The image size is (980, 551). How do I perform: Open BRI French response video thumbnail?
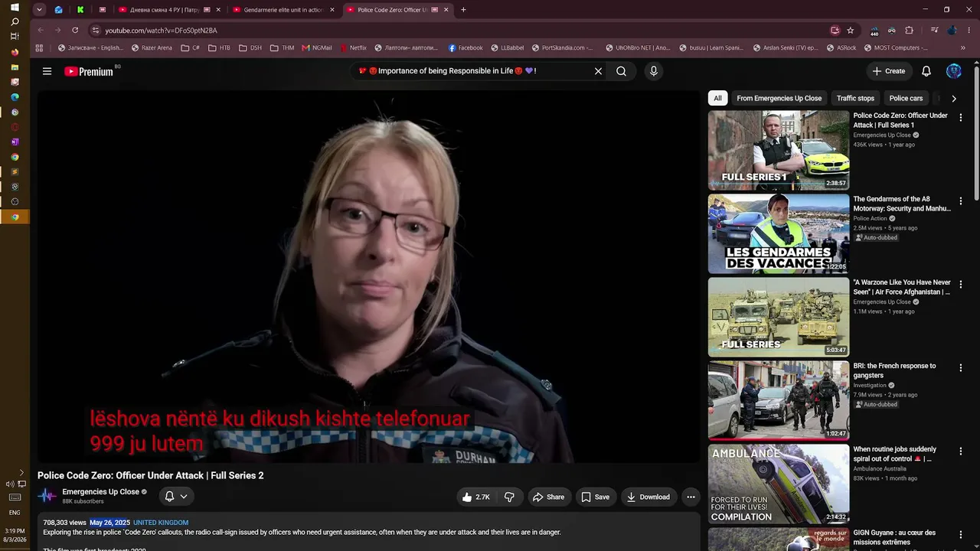(779, 400)
